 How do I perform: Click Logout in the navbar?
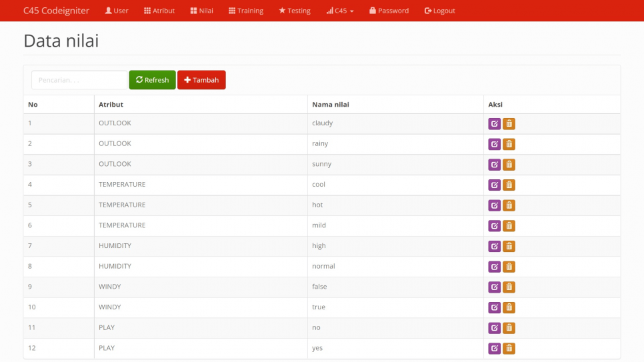click(x=440, y=11)
